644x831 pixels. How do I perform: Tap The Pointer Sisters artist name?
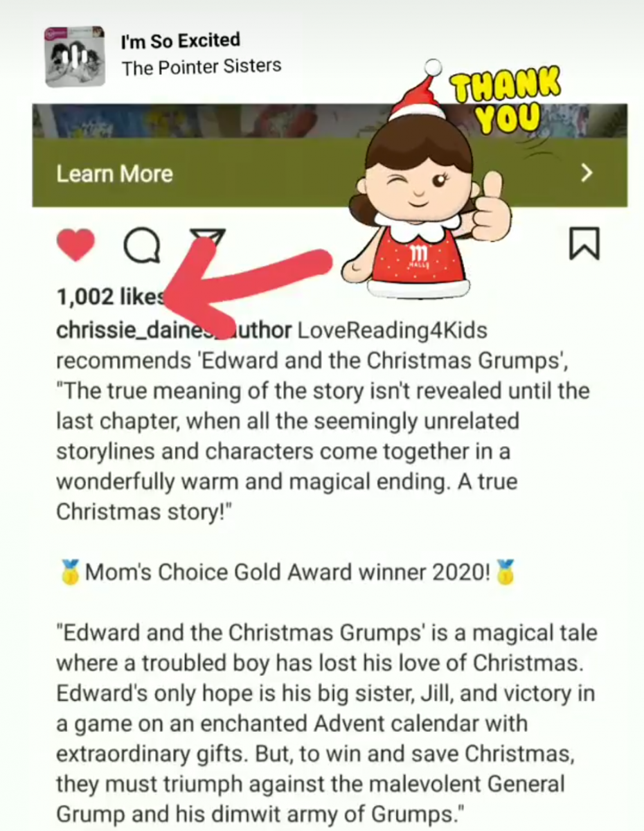tap(202, 67)
